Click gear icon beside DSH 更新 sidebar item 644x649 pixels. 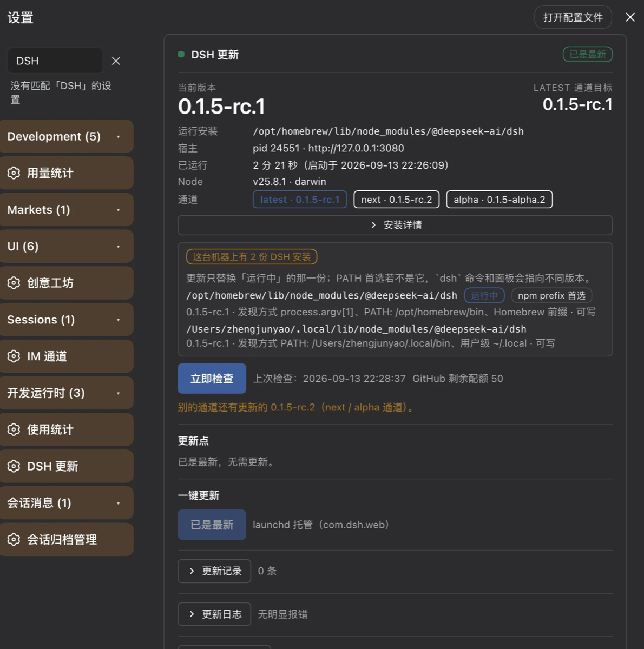pos(14,466)
